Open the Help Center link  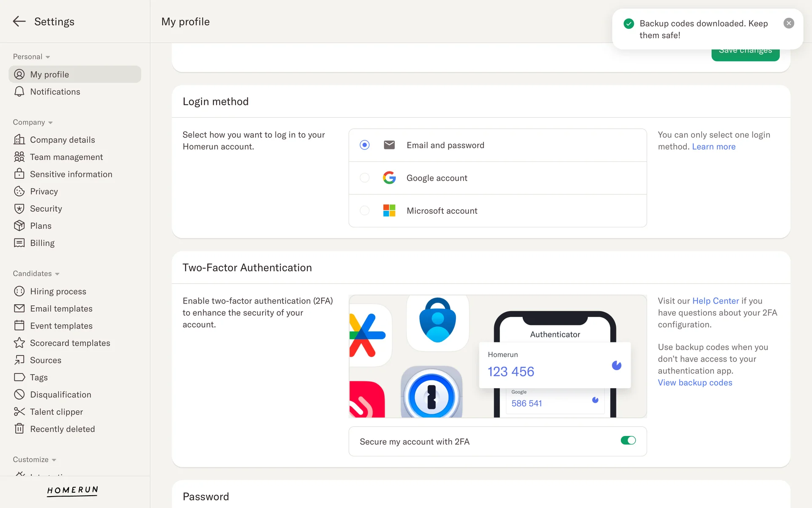point(715,301)
